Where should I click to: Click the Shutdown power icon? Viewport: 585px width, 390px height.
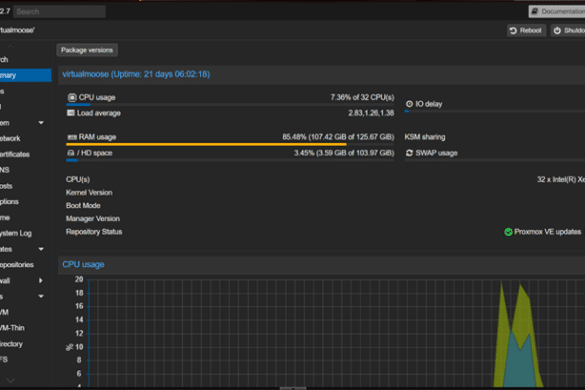pyautogui.click(x=557, y=31)
